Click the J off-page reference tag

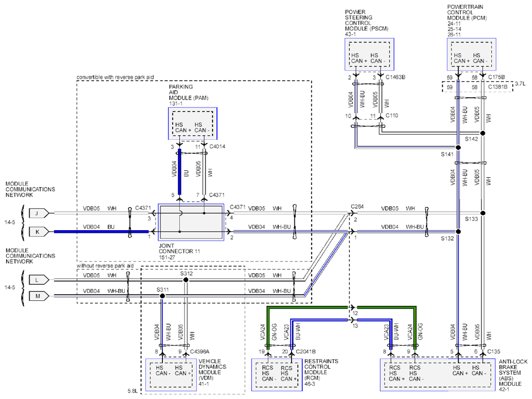pos(39,213)
